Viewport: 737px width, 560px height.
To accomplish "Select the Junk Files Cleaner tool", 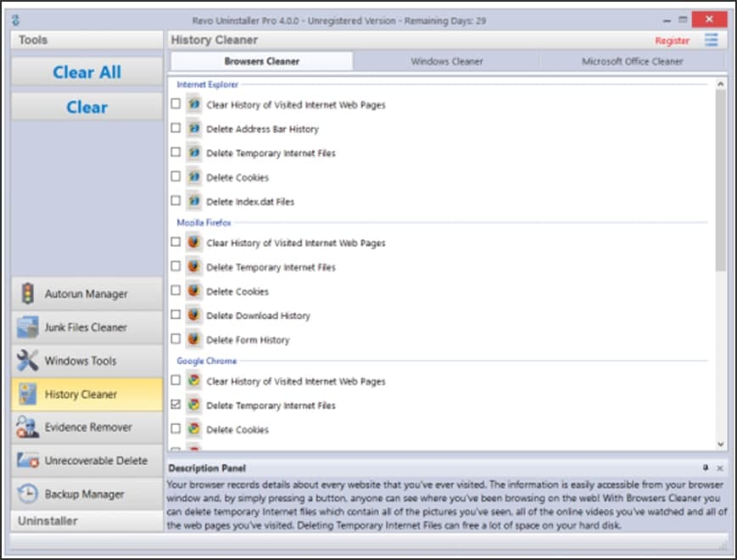I will [85, 328].
